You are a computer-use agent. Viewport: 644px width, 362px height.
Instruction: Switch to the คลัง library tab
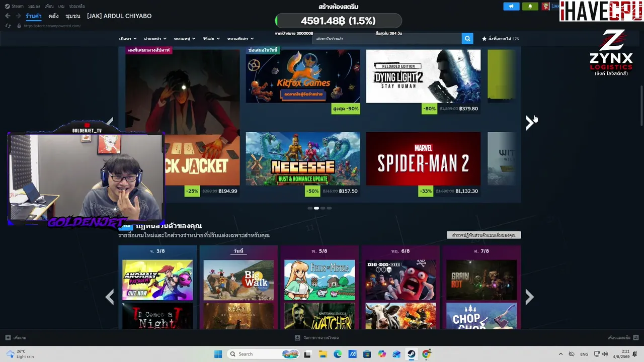[x=53, y=16]
